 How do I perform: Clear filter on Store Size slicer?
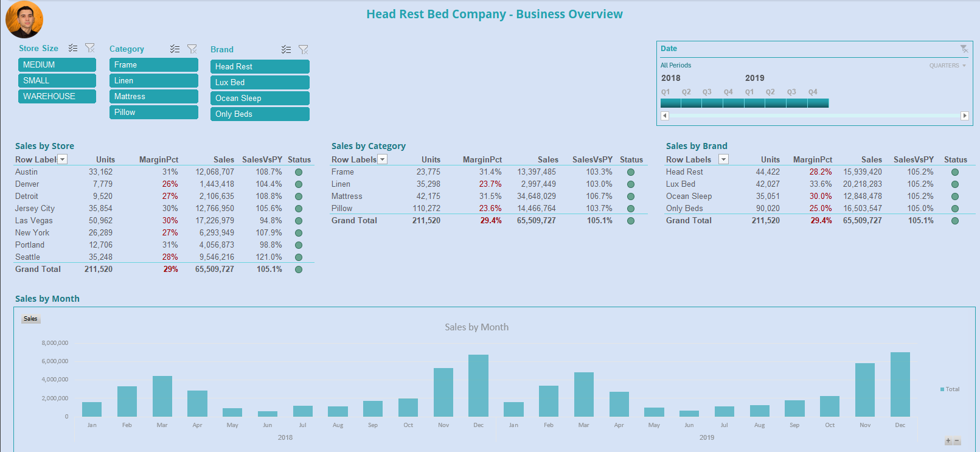coord(90,48)
